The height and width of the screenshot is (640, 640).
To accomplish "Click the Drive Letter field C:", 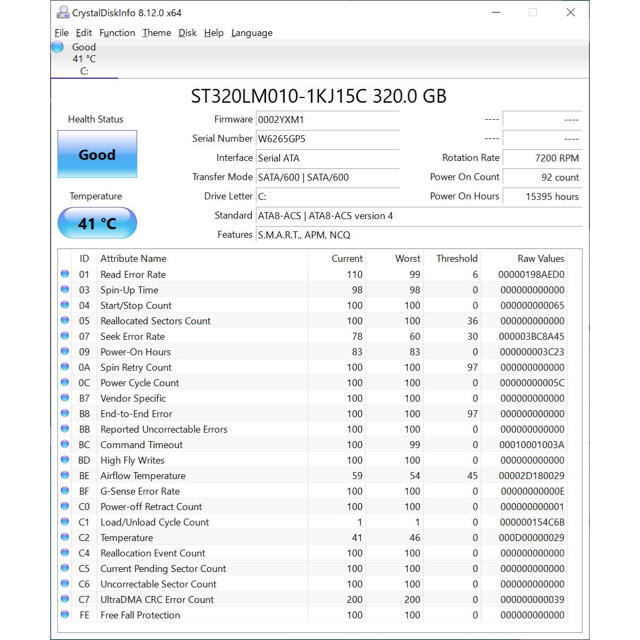I will coord(328,196).
